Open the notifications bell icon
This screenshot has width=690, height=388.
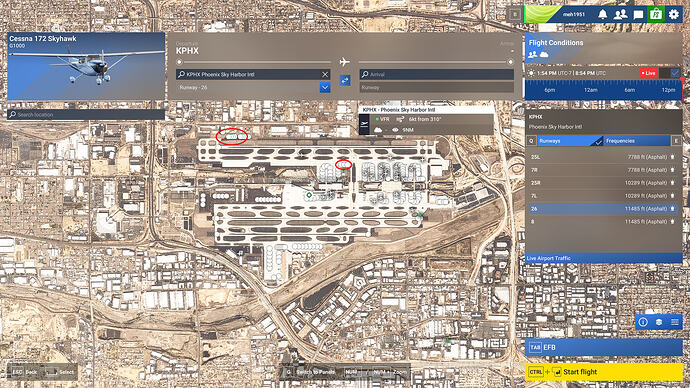pyautogui.click(x=602, y=14)
